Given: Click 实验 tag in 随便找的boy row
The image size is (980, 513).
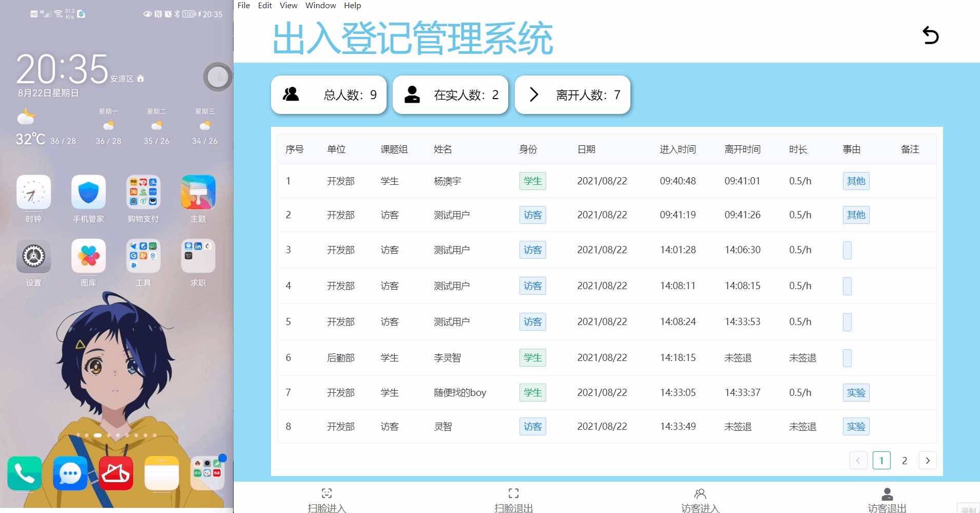Looking at the screenshot, I should pyautogui.click(x=856, y=392).
